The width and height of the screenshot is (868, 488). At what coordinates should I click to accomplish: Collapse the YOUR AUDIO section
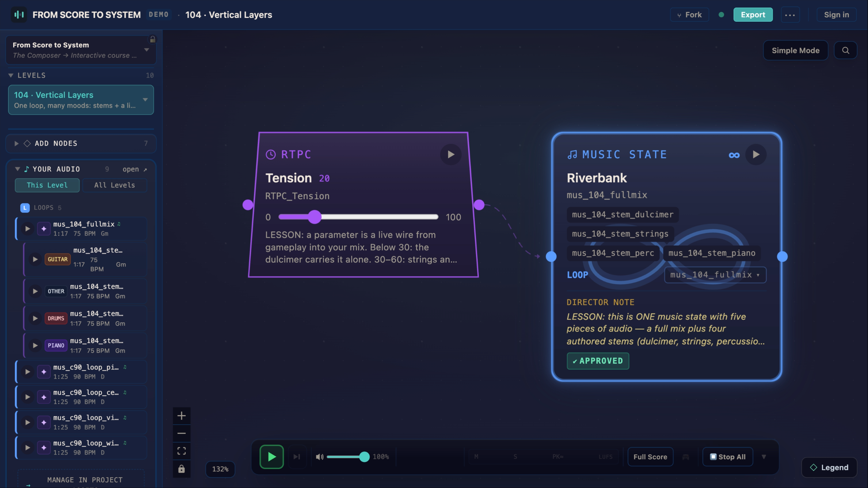(x=17, y=169)
